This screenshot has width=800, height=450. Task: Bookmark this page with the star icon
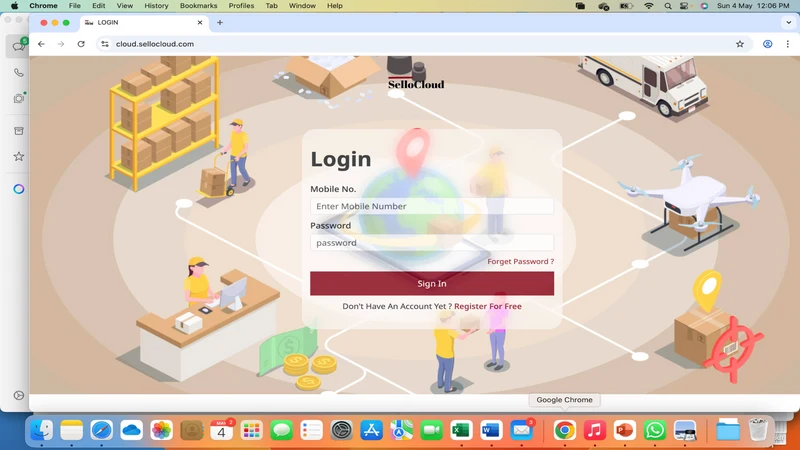tap(740, 44)
